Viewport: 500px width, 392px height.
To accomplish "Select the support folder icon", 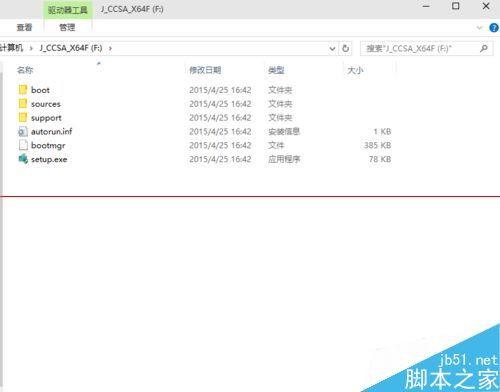I will pyautogui.click(x=23, y=118).
